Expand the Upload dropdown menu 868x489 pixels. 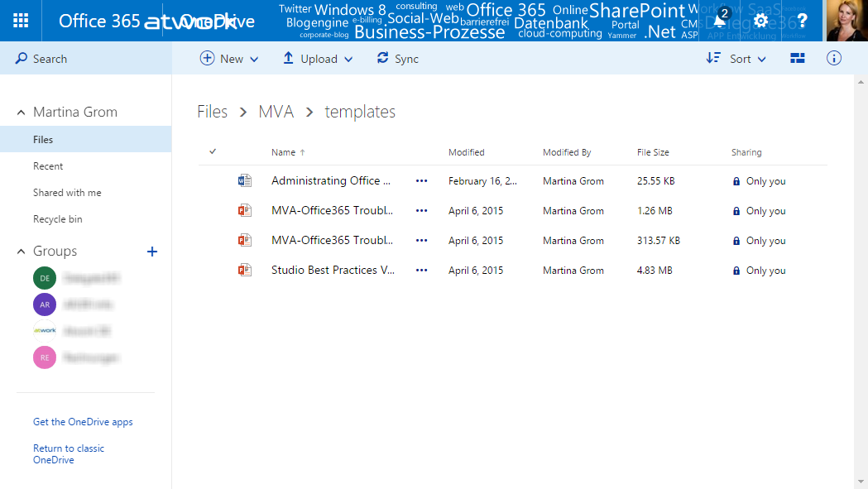318,59
